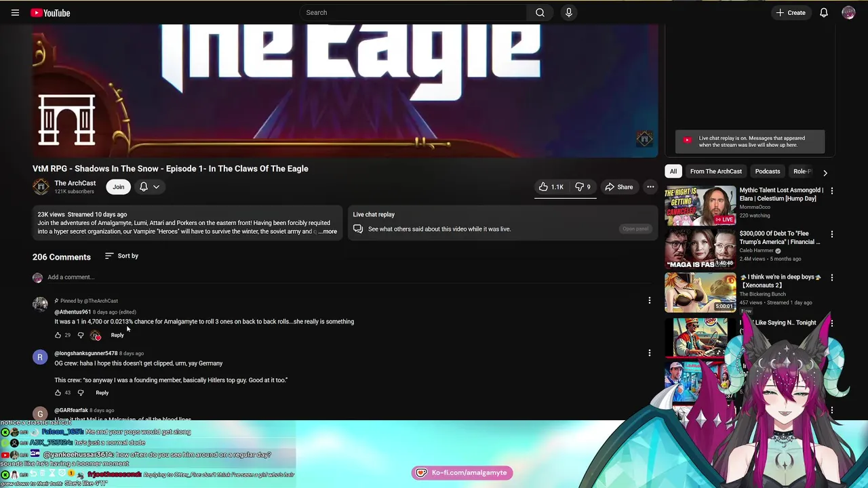Open the video's more actions menu
This screenshot has height=488, width=868.
pyautogui.click(x=650, y=187)
